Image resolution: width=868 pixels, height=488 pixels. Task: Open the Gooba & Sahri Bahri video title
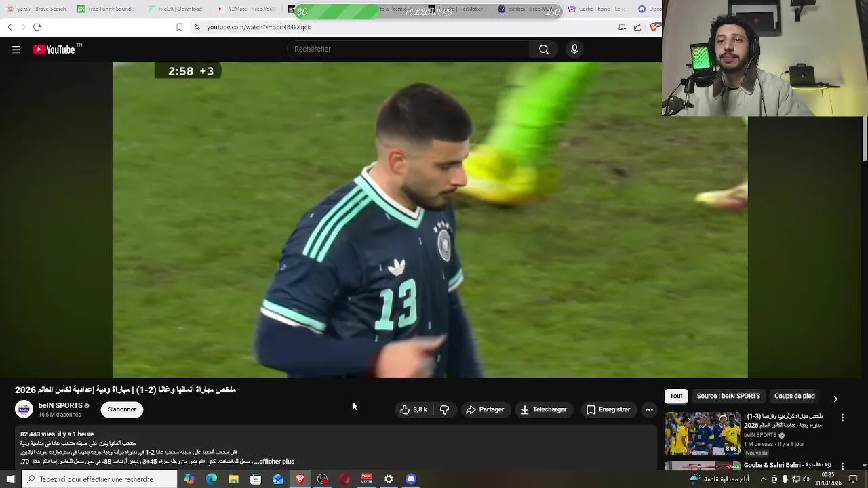click(x=788, y=466)
